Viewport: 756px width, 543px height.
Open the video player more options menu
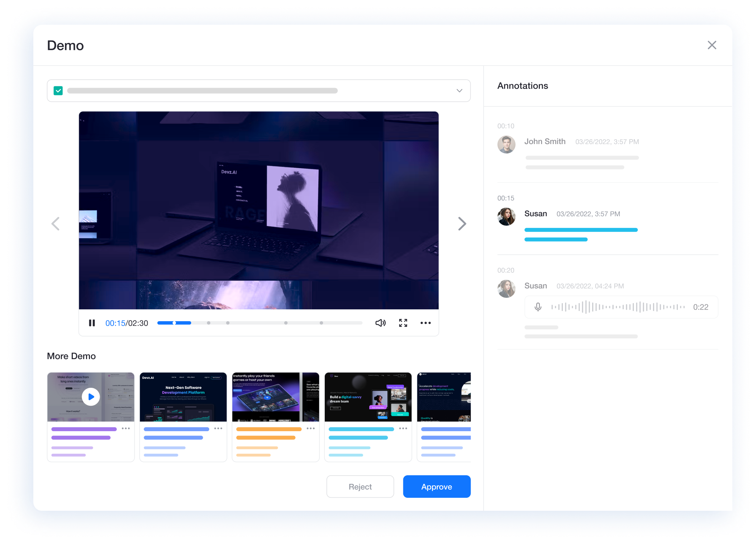(425, 323)
